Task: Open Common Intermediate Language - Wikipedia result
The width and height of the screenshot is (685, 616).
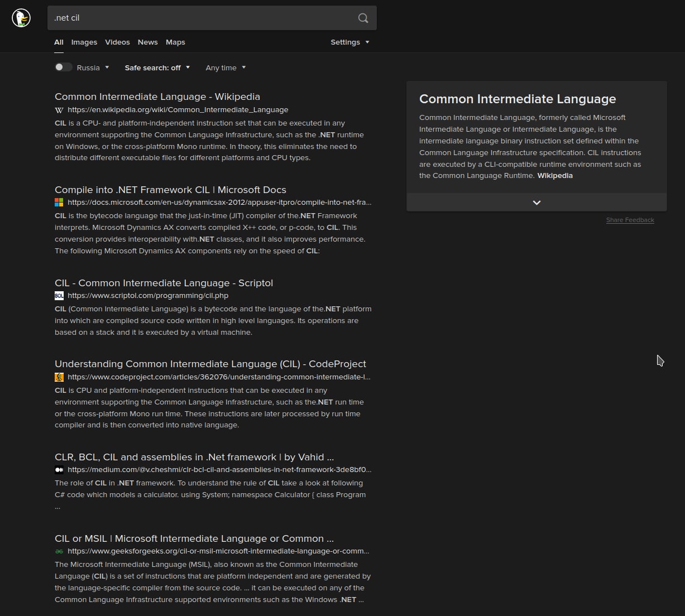Action: pos(157,97)
